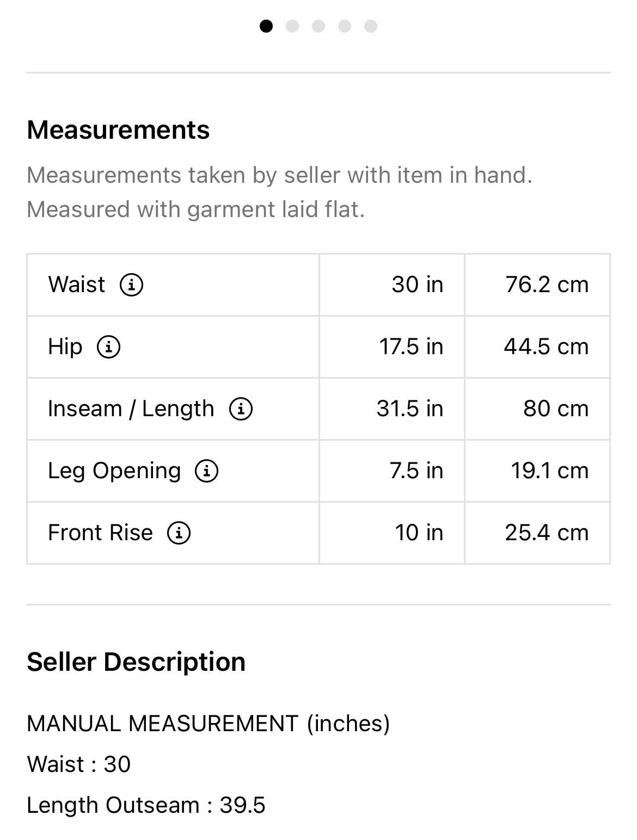Click the Seller Description heading

[x=136, y=662]
